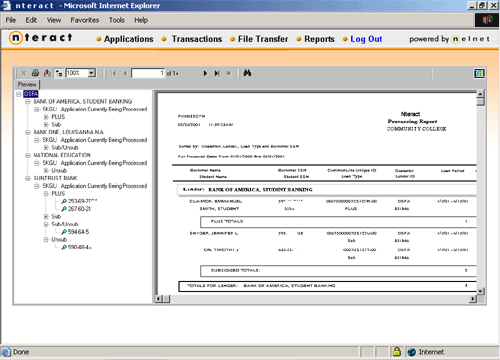This screenshot has height=360, width=500.
Task: Click the padlock security icon in status bar
Action: point(397,352)
